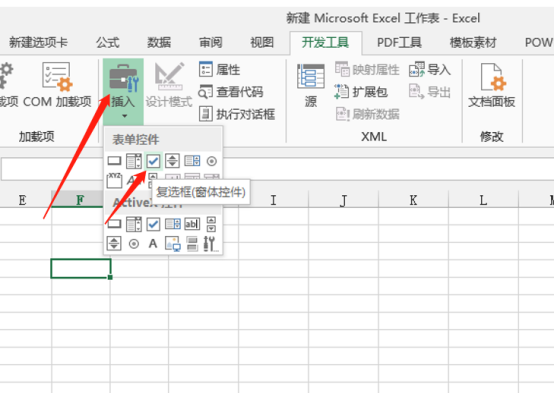Image resolution: width=554 pixels, height=394 pixels.
Task: Select the highlighted form control Check Box
Action: coord(153,161)
